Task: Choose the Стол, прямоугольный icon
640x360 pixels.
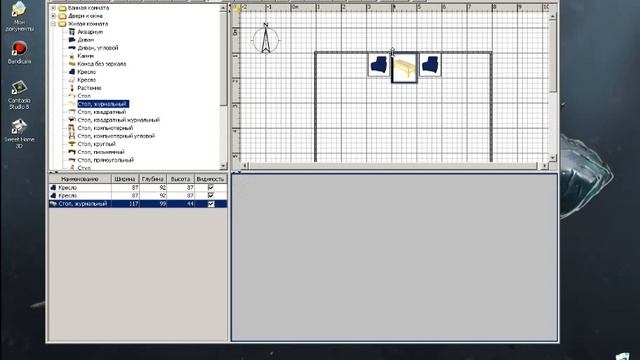Action: [72, 160]
